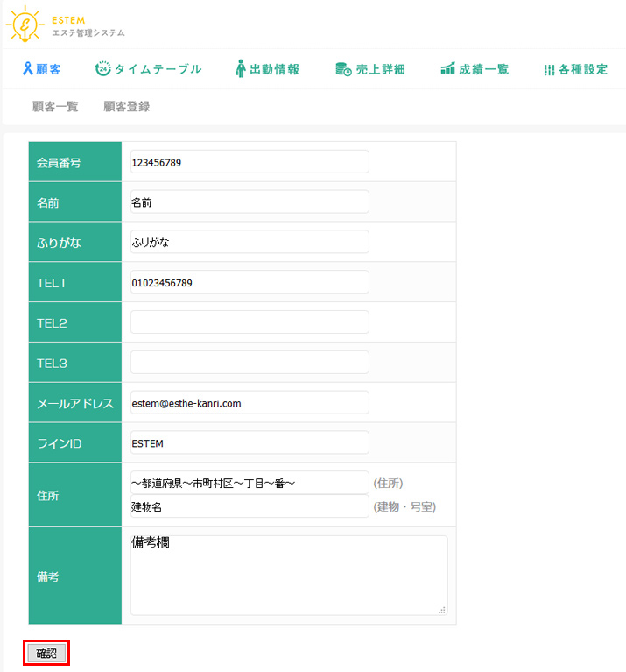The image size is (626, 672).
Task: Click inside the 備考 textarea
Action: pos(289,576)
